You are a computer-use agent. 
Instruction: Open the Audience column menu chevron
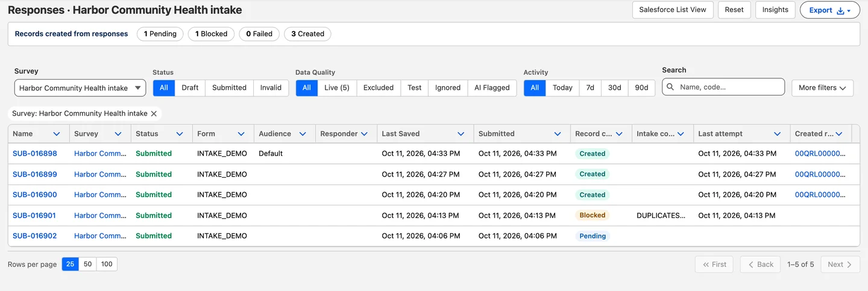pyautogui.click(x=303, y=134)
